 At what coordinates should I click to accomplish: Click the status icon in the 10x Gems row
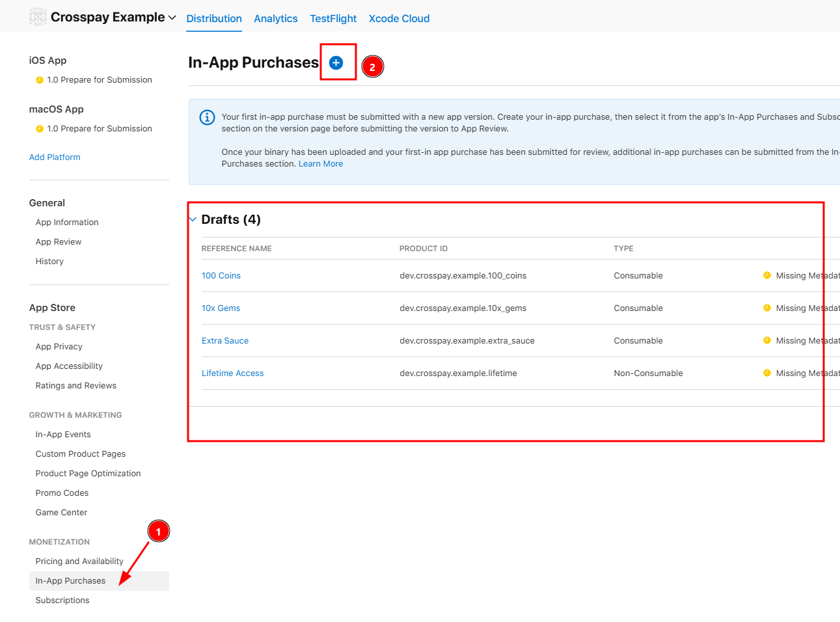(x=766, y=308)
